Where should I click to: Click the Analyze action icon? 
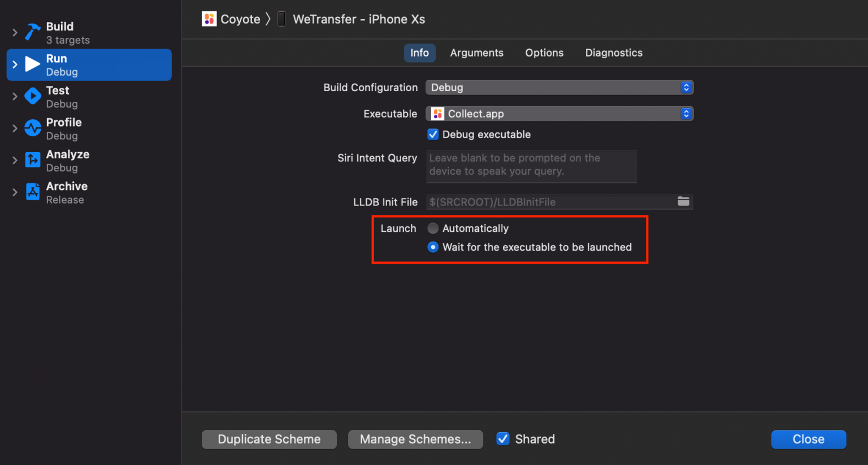(x=32, y=160)
